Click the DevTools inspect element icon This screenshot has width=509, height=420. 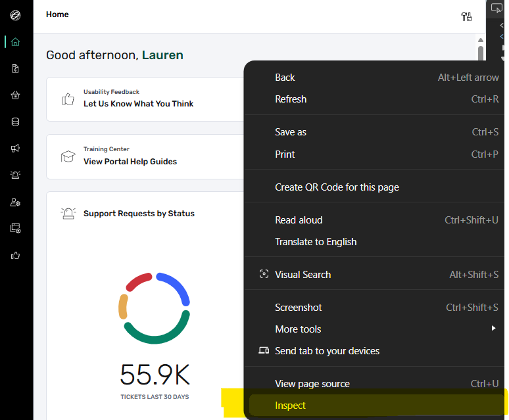click(x=497, y=8)
